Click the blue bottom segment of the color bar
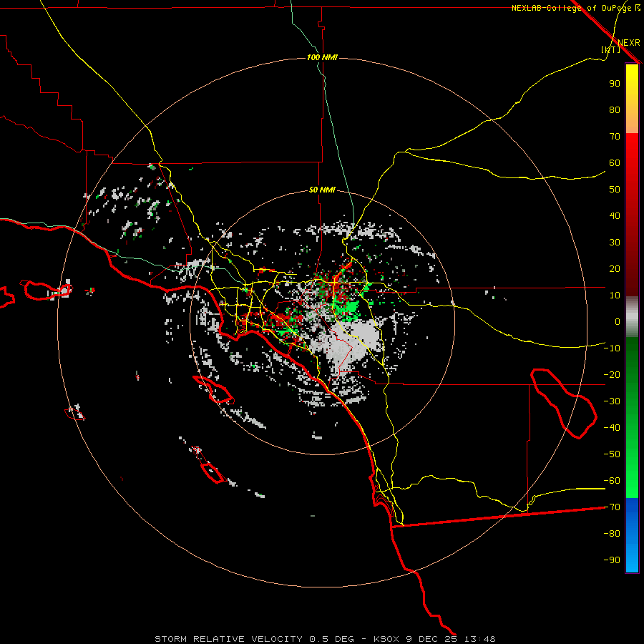The height and width of the screenshot is (644, 644). pyautogui.click(x=632, y=535)
